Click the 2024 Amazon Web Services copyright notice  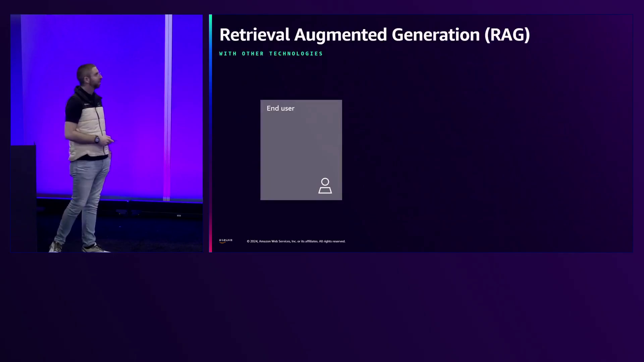coord(296,241)
